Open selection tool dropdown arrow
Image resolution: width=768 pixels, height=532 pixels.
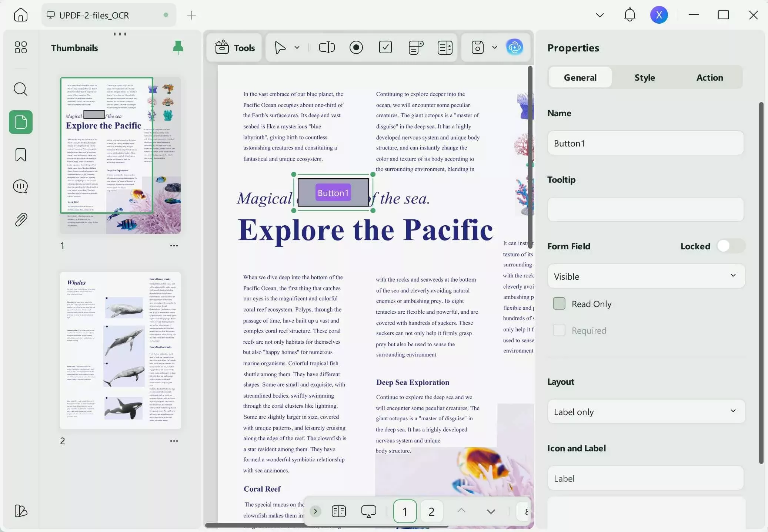[297, 47]
